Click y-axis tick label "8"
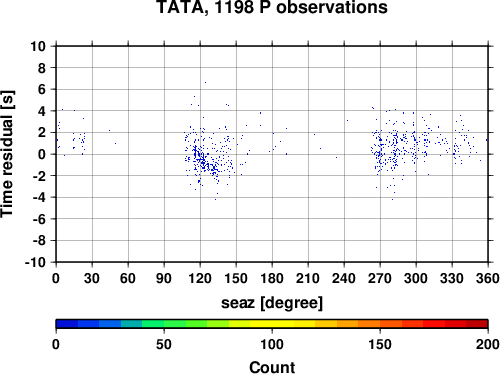500x374 pixels. pos(42,68)
